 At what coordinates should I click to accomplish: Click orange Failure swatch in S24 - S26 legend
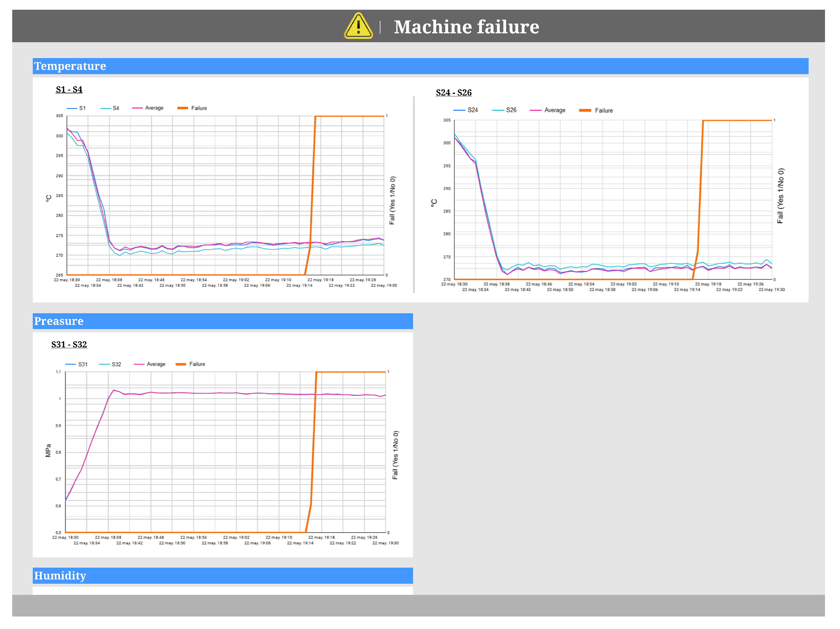585,111
